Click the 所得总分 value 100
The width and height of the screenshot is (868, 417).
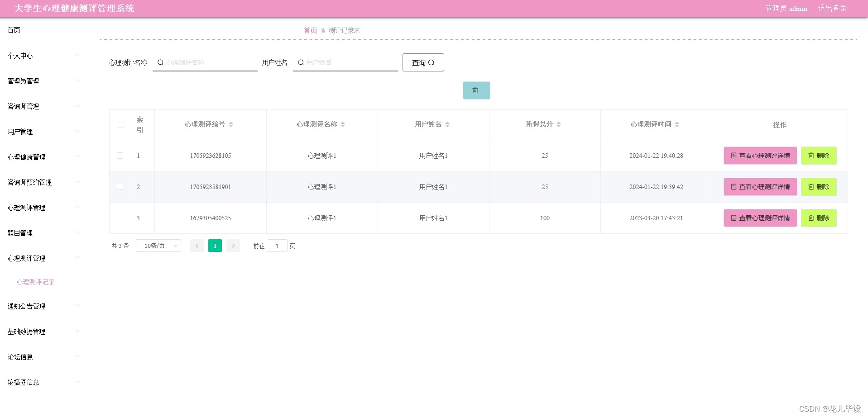coord(545,218)
